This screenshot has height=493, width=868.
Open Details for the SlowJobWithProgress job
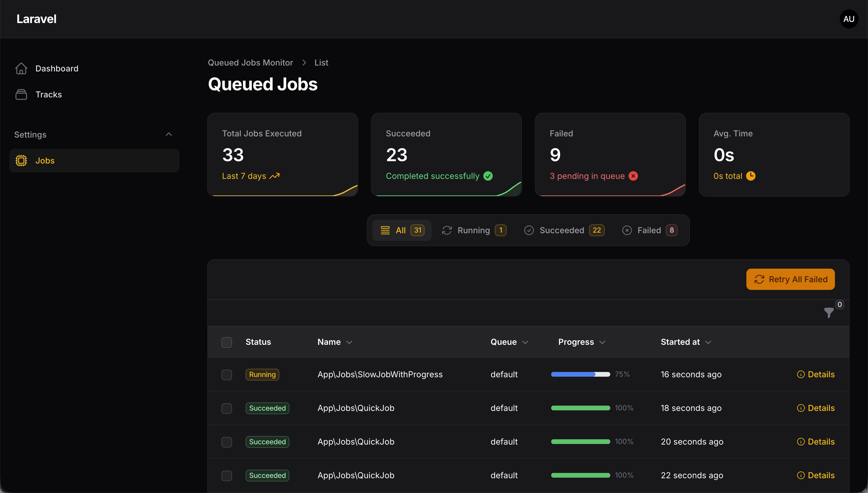point(821,374)
